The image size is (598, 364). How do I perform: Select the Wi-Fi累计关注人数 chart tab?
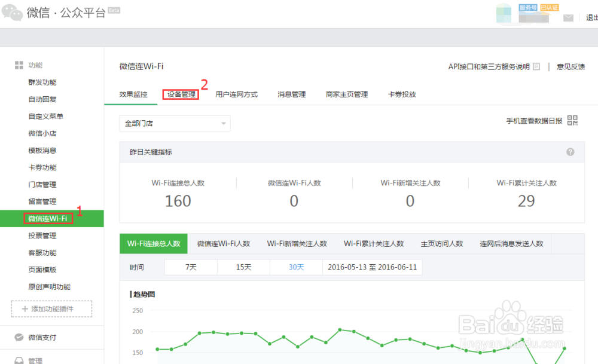374,243
